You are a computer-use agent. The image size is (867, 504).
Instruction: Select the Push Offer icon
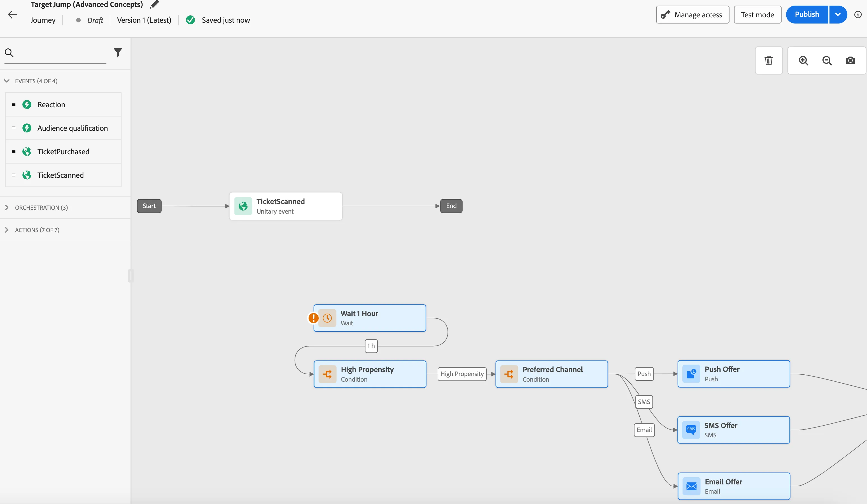[x=691, y=374]
